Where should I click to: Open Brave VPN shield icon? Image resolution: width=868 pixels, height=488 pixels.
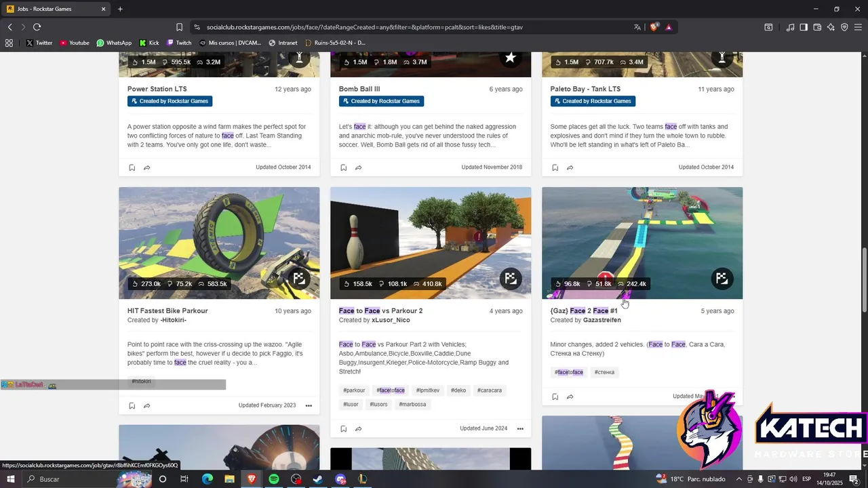(844, 27)
